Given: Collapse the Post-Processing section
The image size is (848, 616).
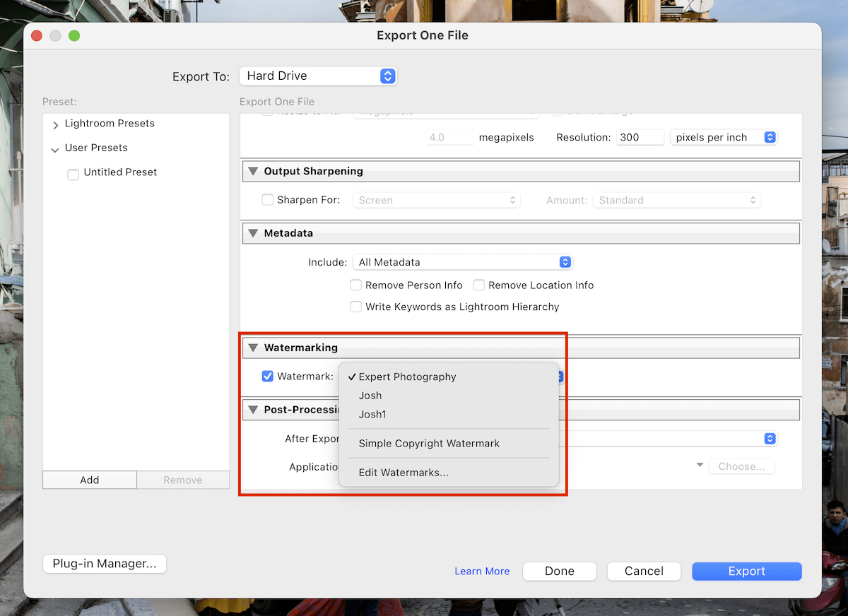Looking at the screenshot, I should tap(253, 410).
